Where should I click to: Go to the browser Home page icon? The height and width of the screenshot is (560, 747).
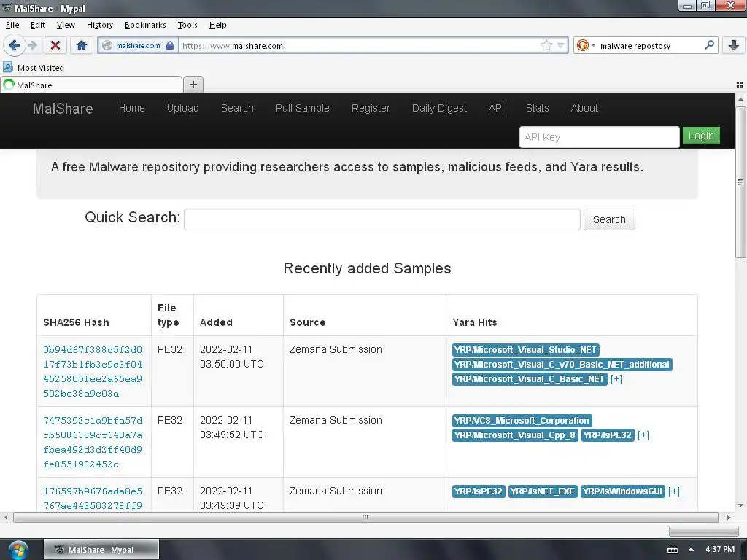[82, 45]
